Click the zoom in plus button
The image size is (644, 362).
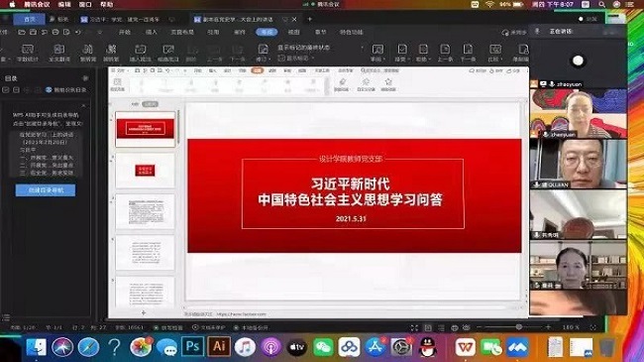click(x=548, y=327)
